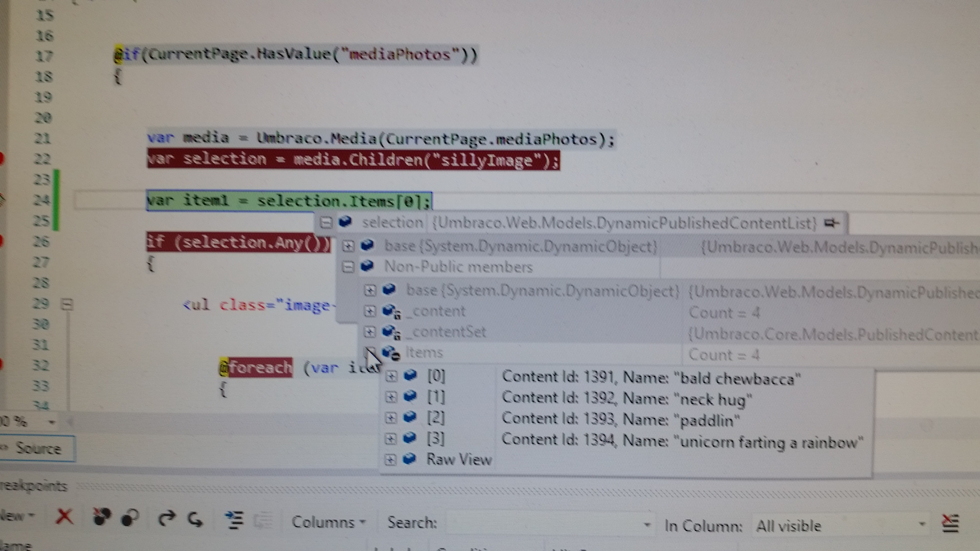Viewport: 980px width, 551px height.
Task: Click the Items property icon
Action: 391,353
